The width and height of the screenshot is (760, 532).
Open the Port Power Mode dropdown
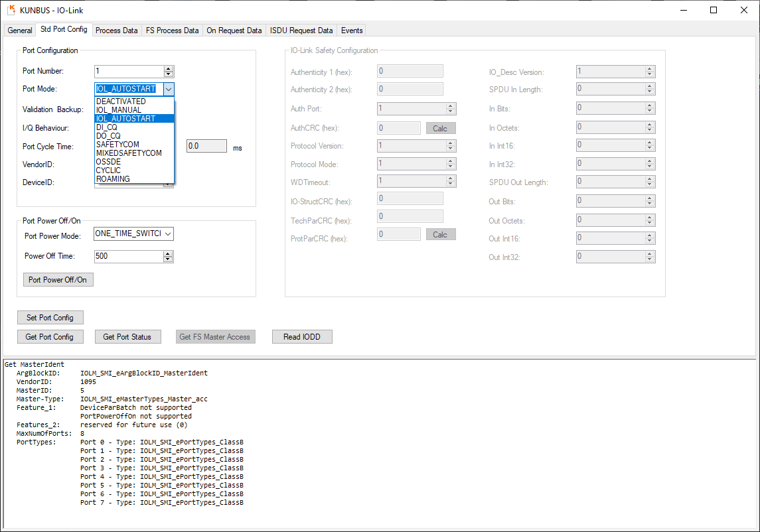pos(168,234)
